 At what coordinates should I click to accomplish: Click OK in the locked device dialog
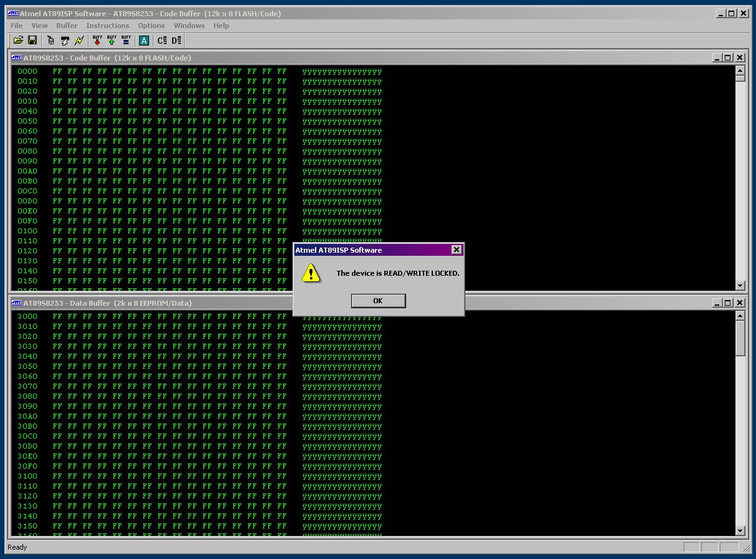point(378,301)
